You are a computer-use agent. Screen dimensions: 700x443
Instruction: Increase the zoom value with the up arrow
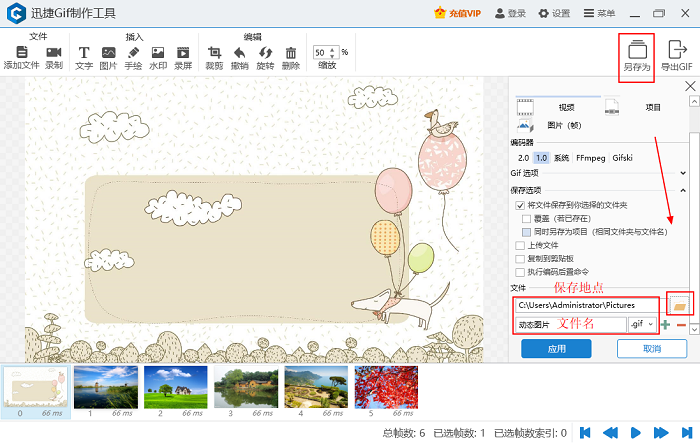[x=332, y=50]
